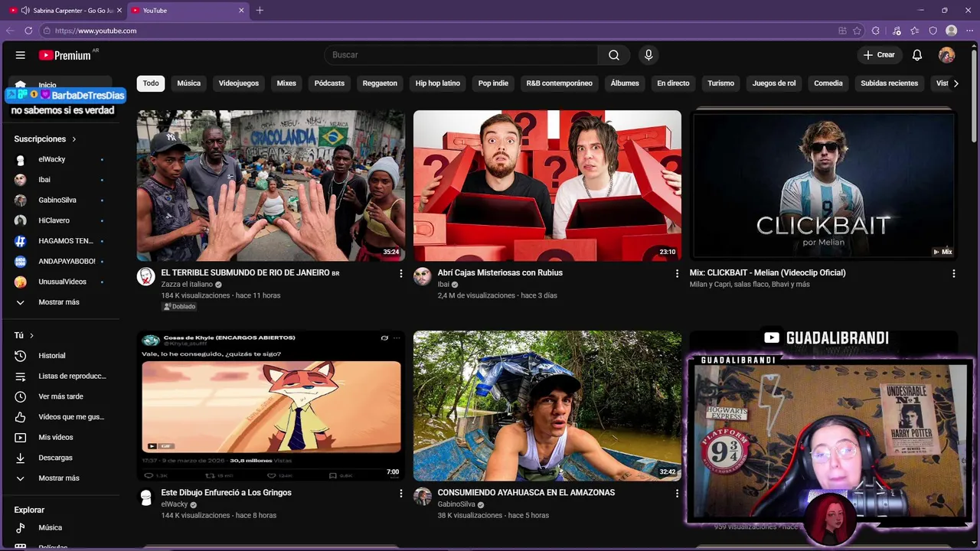Expand Mostrar más under Tú section
This screenshot has width=980, height=551.
[60, 478]
